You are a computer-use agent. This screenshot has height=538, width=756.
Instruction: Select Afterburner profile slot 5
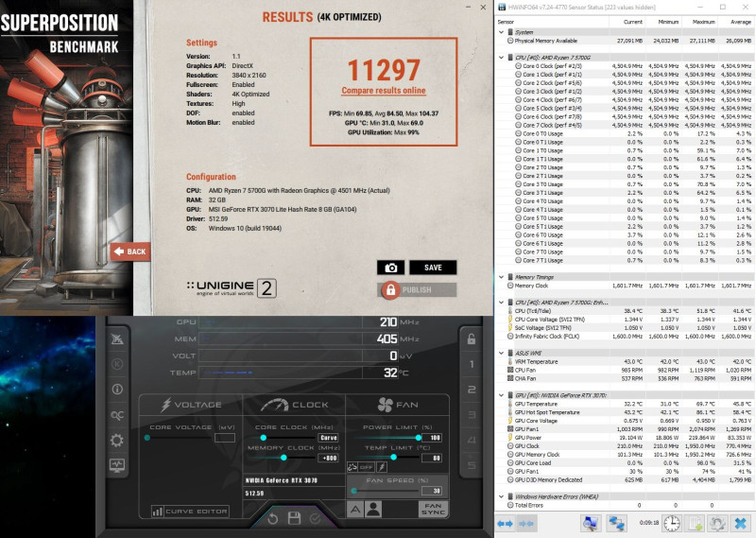472,465
